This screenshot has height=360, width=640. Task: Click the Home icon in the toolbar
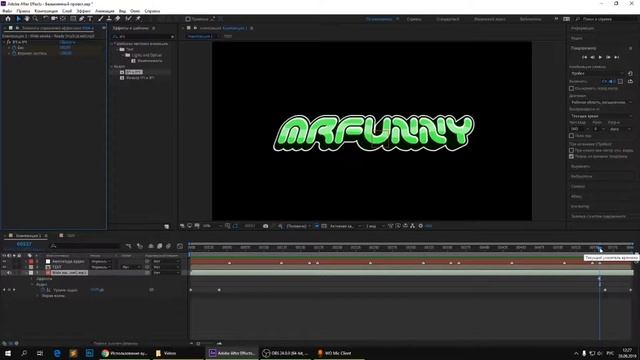[x=7, y=19]
